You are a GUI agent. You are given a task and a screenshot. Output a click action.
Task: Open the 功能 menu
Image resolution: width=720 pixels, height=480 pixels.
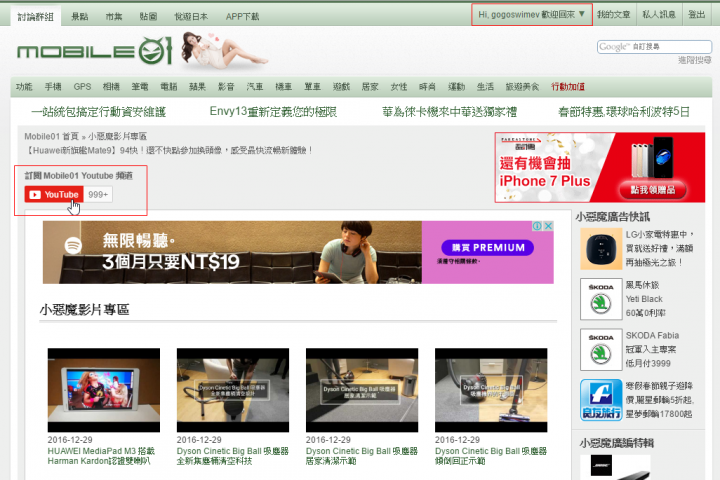pyautogui.click(x=24, y=87)
